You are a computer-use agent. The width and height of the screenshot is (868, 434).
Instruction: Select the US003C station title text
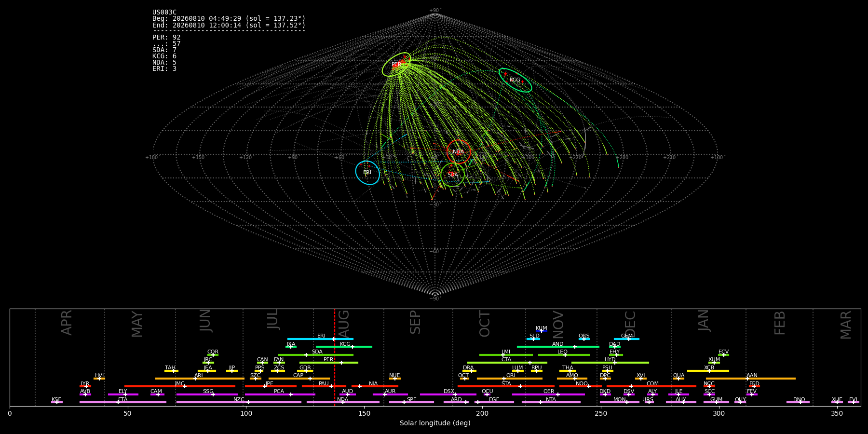[164, 12]
